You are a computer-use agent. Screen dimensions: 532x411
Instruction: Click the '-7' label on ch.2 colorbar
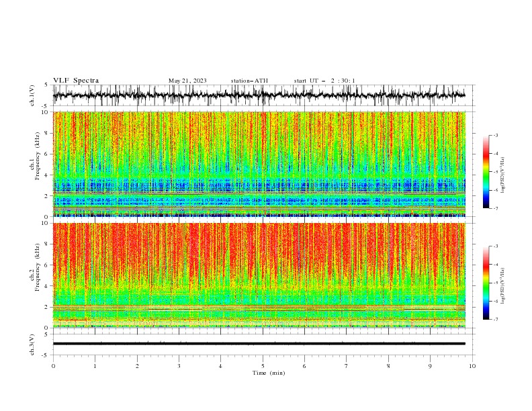pos(496,320)
